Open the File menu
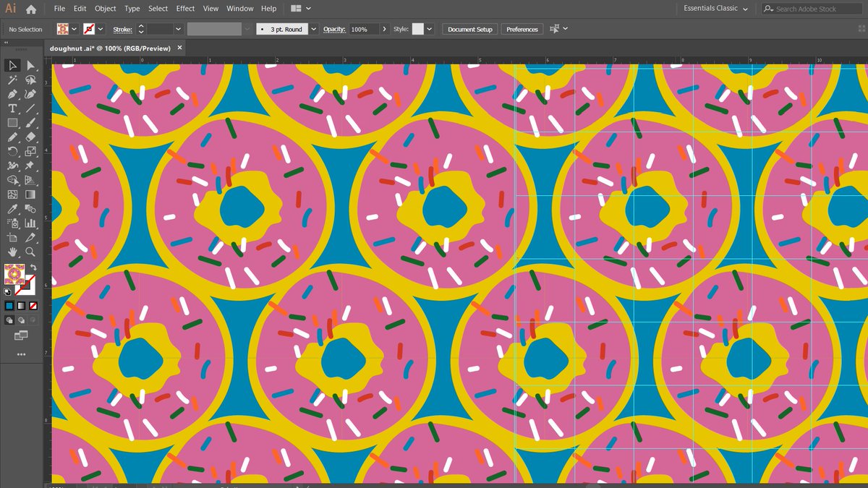This screenshot has width=868, height=488. [x=59, y=9]
